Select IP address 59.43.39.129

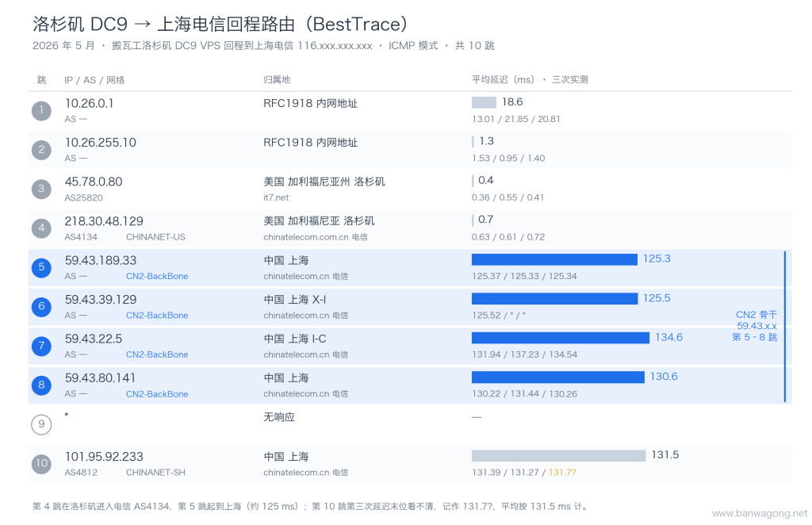pos(101,300)
